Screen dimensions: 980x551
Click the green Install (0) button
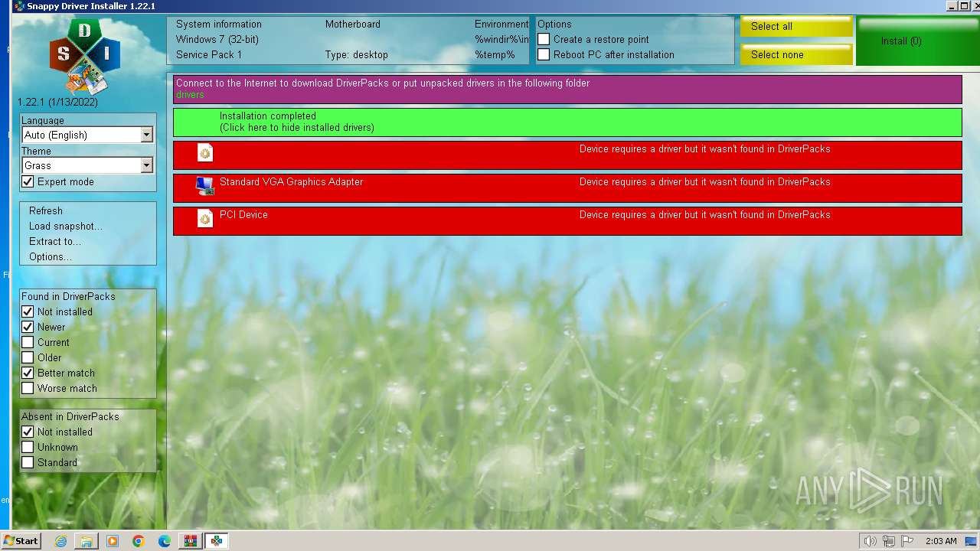pyautogui.click(x=917, y=41)
